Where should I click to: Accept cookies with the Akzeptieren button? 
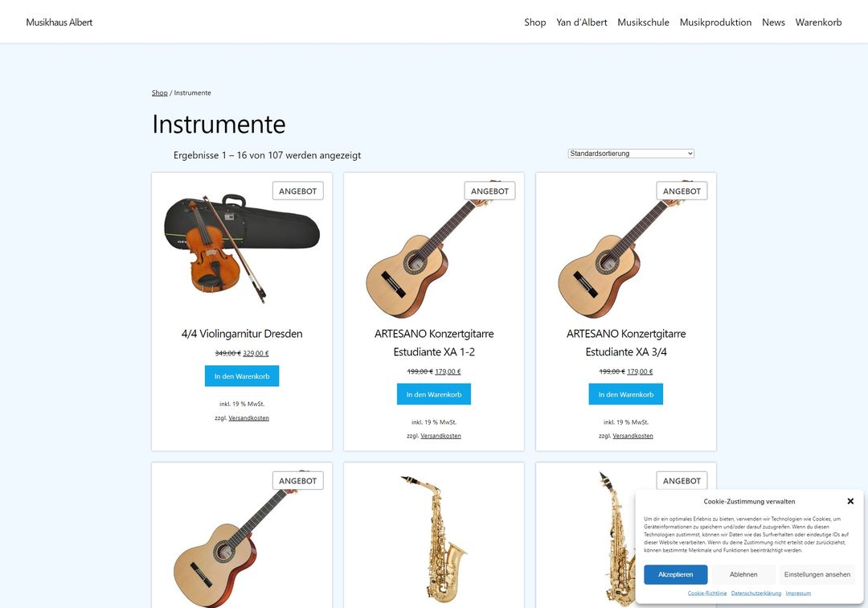(675, 574)
